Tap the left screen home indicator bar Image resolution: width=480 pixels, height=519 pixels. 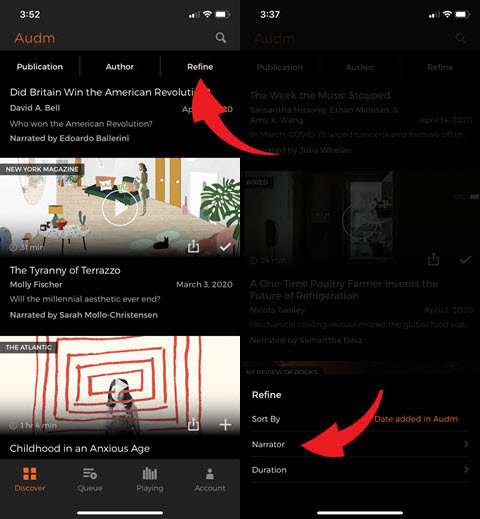click(x=120, y=513)
